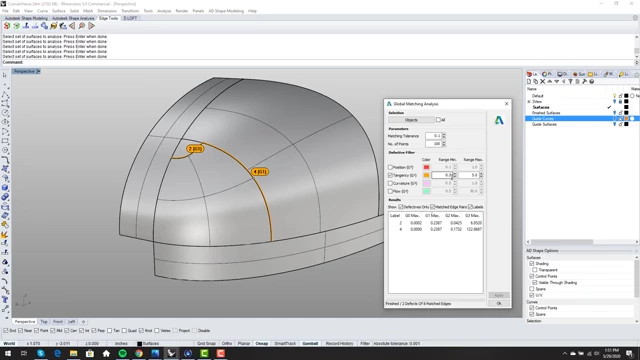Select the Guide Surfaces layer row
This screenshot has height=360, width=640.
(582, 124)
